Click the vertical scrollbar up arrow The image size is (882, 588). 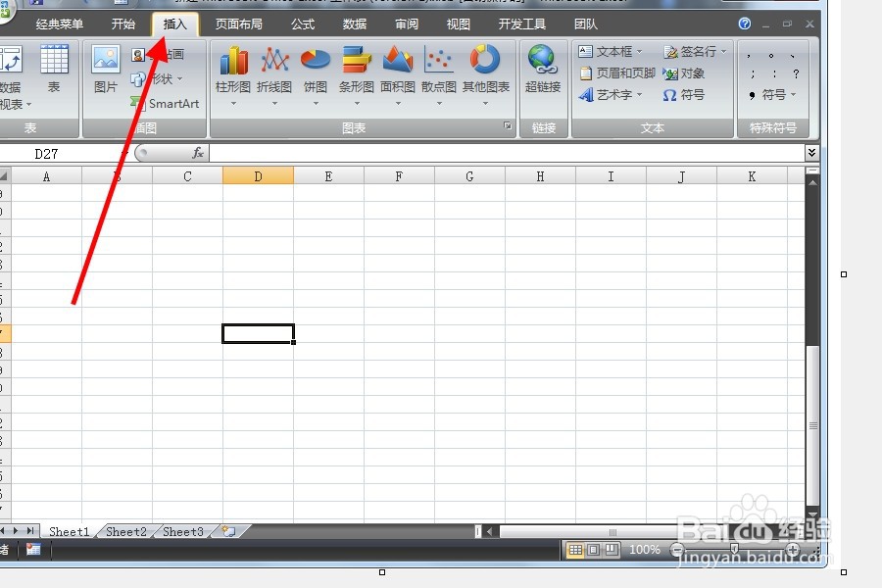(812, 182)
